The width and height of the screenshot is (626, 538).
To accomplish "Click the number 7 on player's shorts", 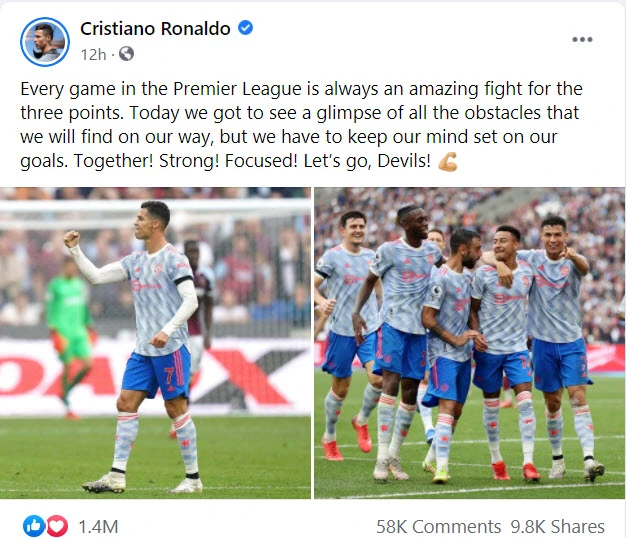I will tap(169, 375).
